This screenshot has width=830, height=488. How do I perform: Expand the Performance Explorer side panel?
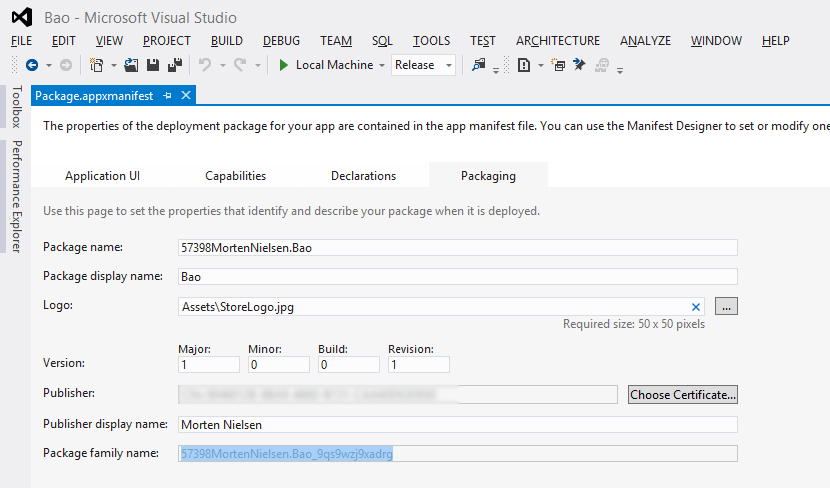click(16, 196)
